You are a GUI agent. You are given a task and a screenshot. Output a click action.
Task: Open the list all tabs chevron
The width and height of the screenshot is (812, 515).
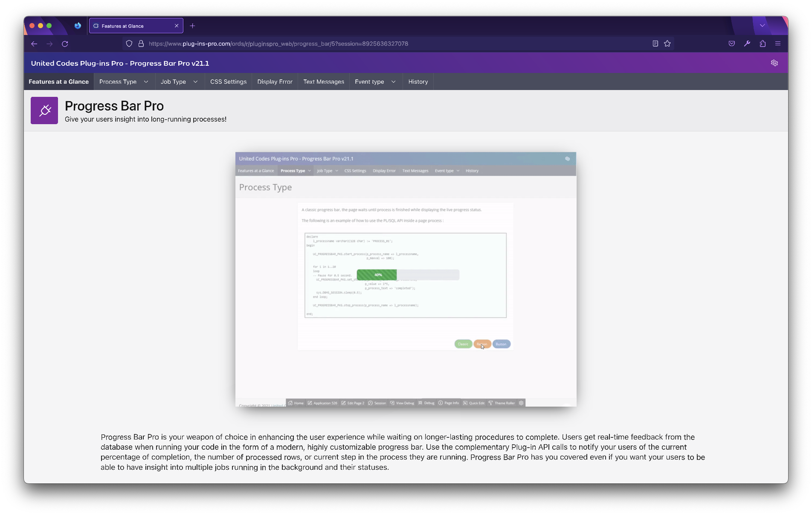[763, 26]
